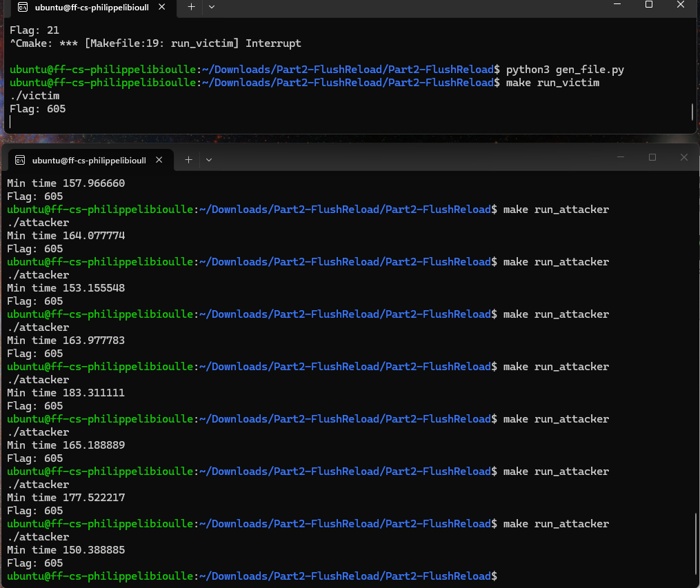
Task: Click the "make run_victim" command
Action: (x=552, y=83)
